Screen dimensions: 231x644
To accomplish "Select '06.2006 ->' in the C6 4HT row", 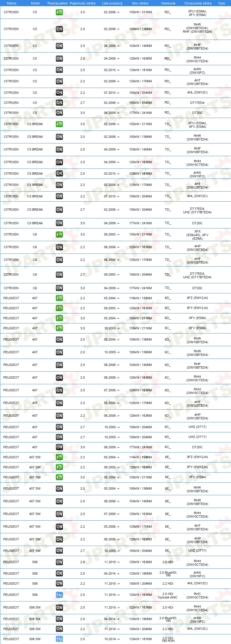I will click(x=112, y=260).
